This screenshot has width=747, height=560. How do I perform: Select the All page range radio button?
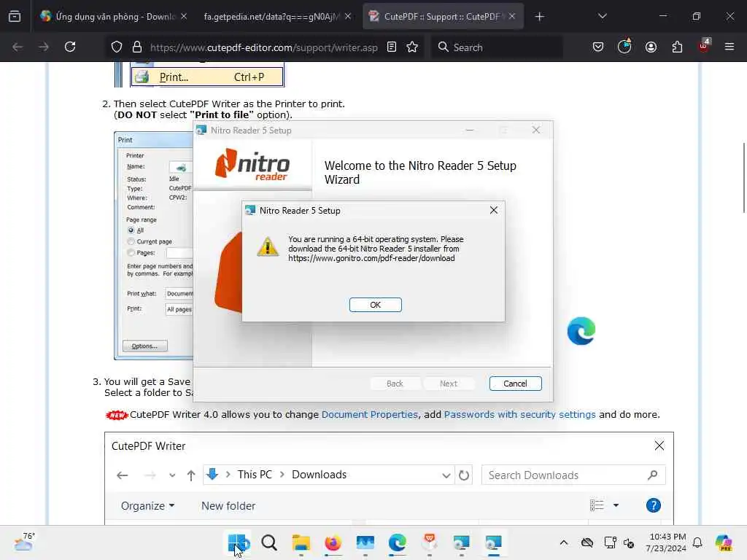click(x=131, y=230)
